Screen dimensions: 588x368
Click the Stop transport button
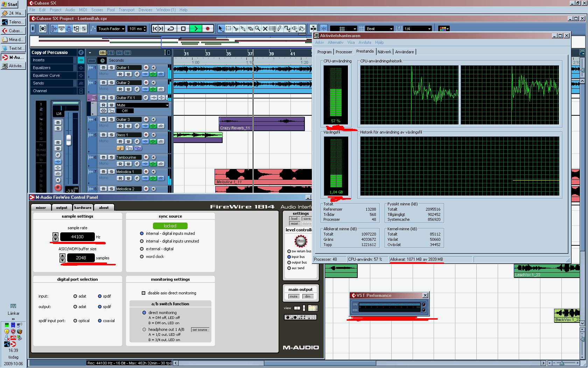point(183,29)
